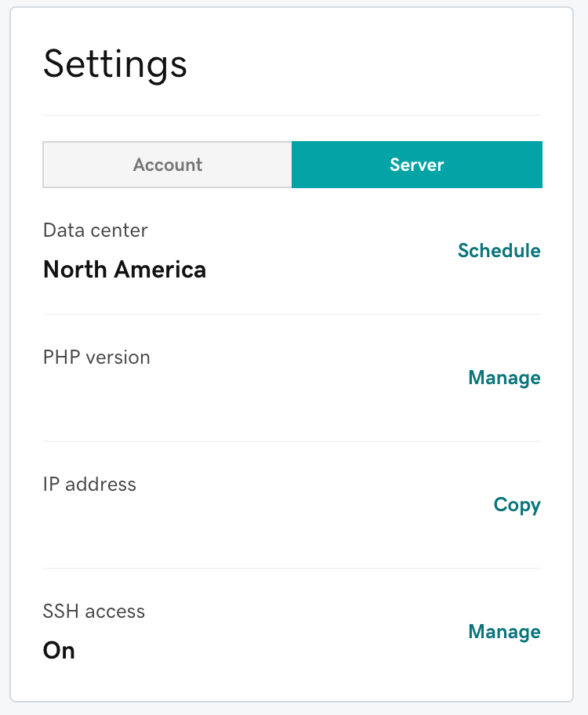
Task: Select the Server tab
Action: pos(417,165)
